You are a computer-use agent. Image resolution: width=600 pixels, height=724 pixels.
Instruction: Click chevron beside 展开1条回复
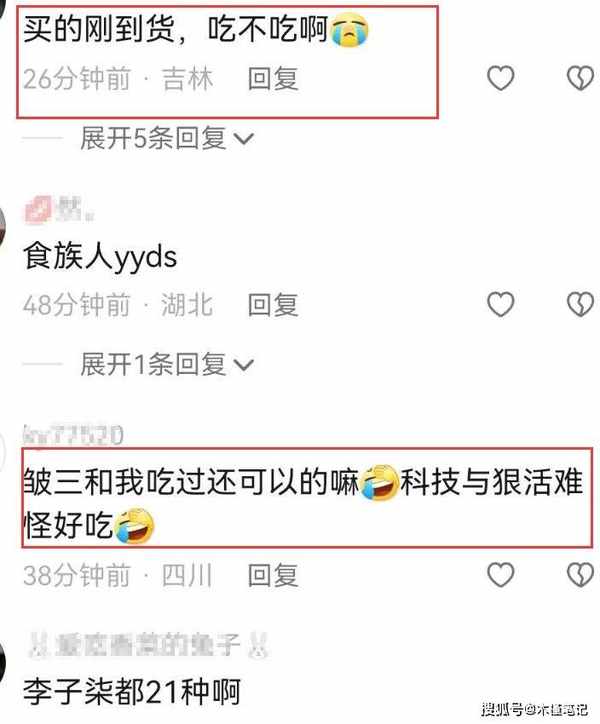click(244, 365)
